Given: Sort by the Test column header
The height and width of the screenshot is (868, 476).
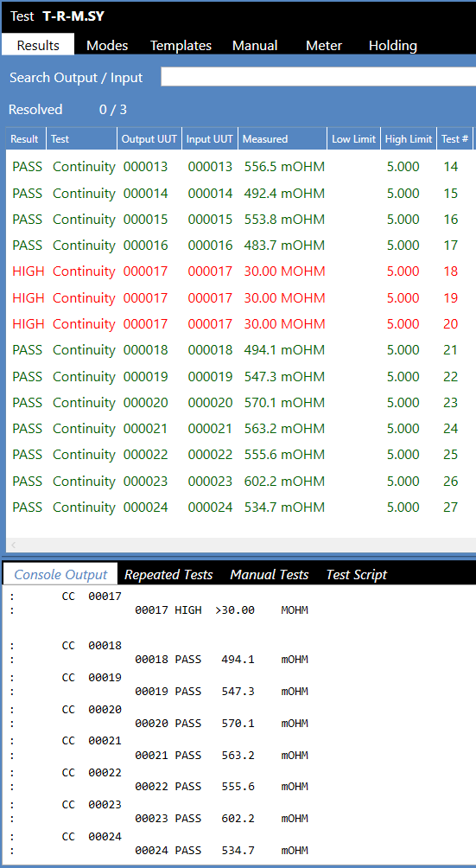Looking at the screenshot, I should [82, 139].
